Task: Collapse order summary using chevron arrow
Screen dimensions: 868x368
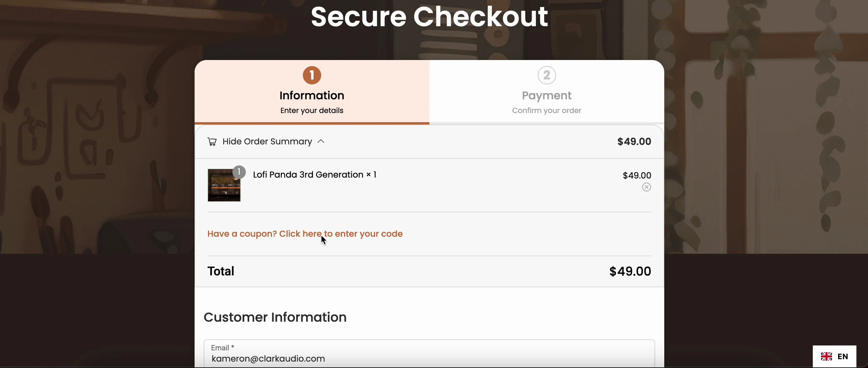Action: (321, 141)
